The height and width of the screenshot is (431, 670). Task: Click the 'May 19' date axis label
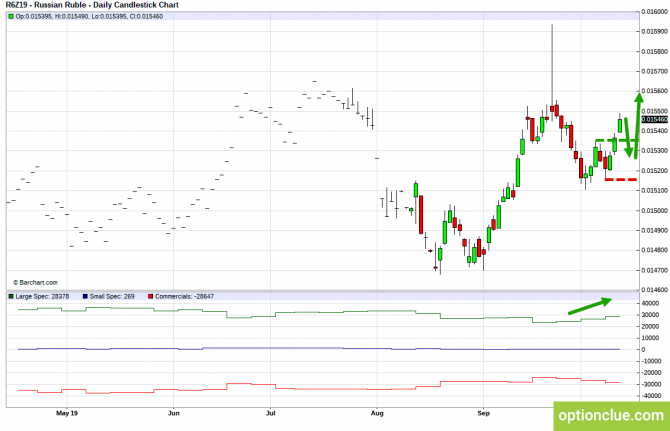(x=67, y=413)
